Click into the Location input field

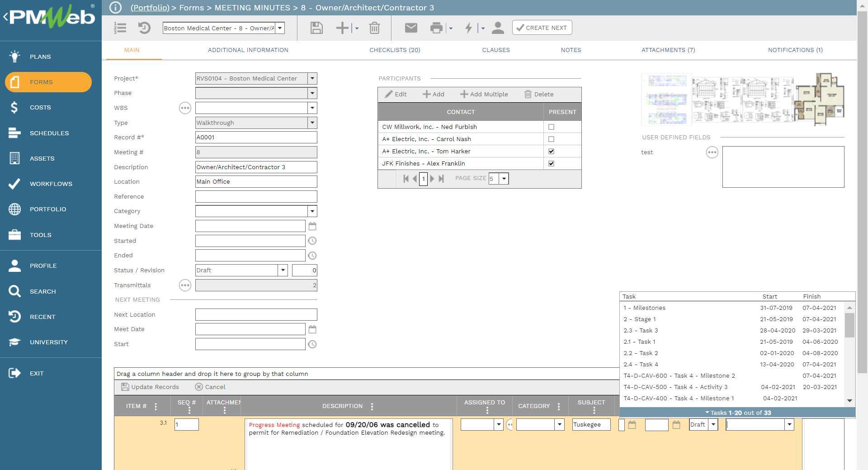[x=256, y=182]
